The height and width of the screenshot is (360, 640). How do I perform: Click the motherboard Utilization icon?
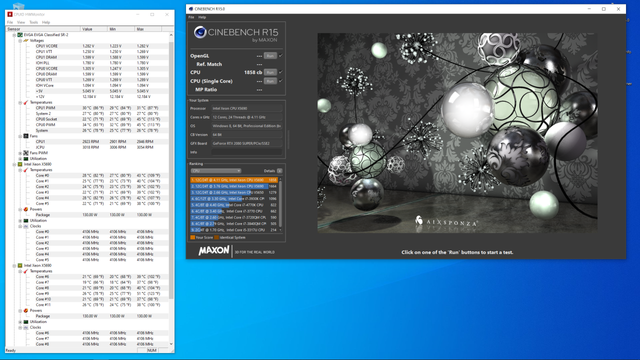(x=26, y=158)
